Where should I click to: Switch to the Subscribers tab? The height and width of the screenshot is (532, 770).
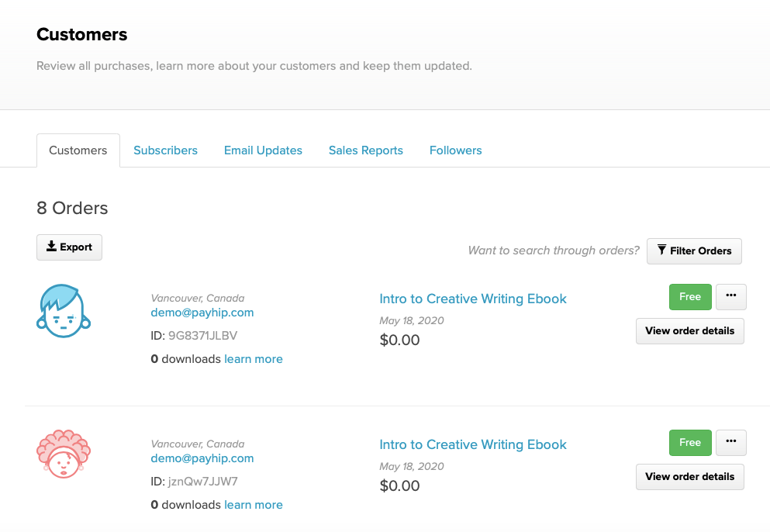point(165,150)
